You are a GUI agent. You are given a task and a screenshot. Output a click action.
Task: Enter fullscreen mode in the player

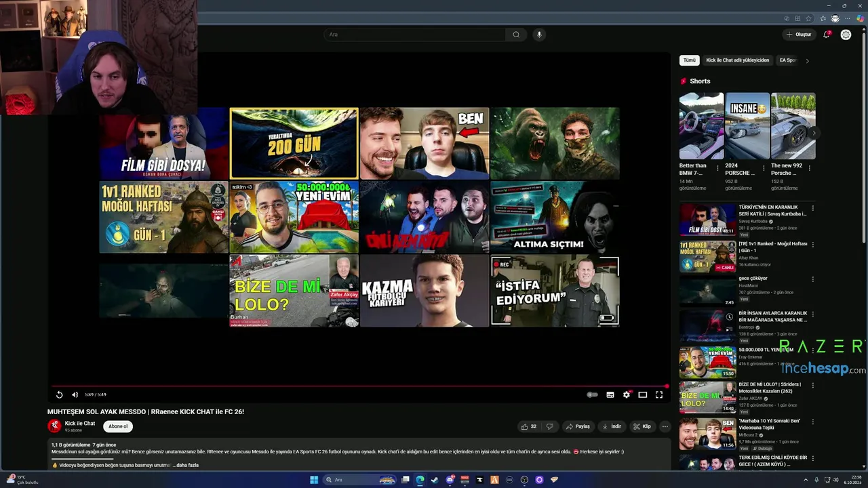tap(659, 394)
